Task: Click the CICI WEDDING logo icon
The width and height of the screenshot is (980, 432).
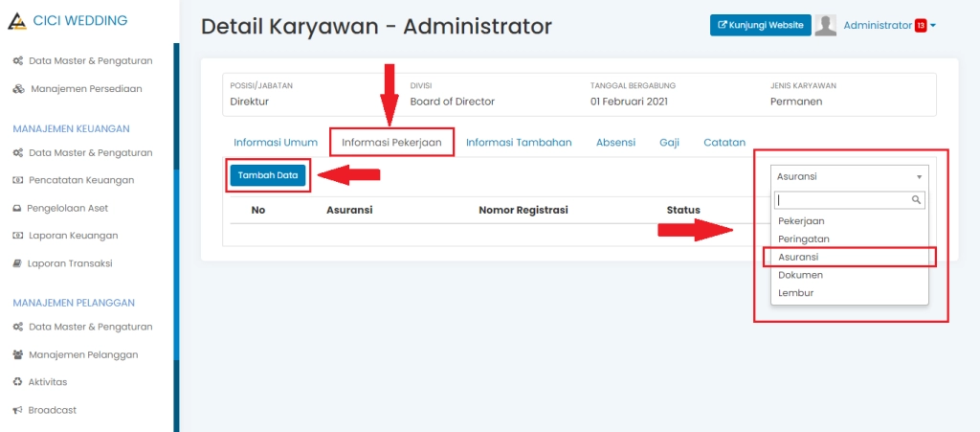Action: [x=18, y=21]
